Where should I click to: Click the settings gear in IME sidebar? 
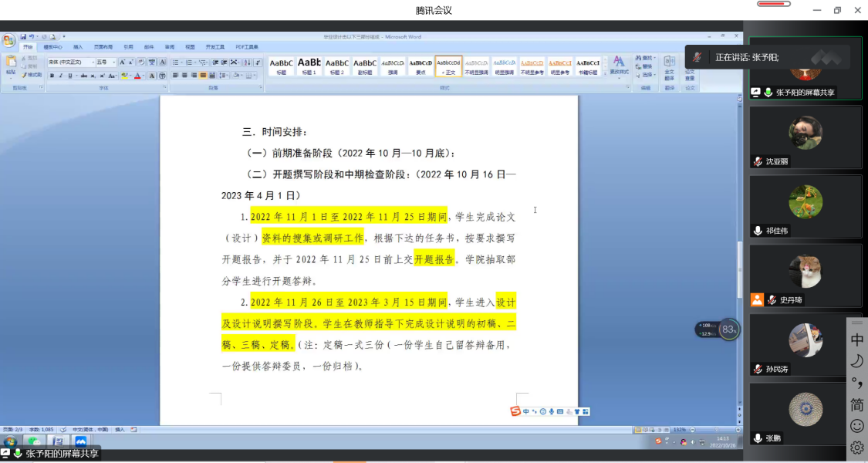coord(856,448)
